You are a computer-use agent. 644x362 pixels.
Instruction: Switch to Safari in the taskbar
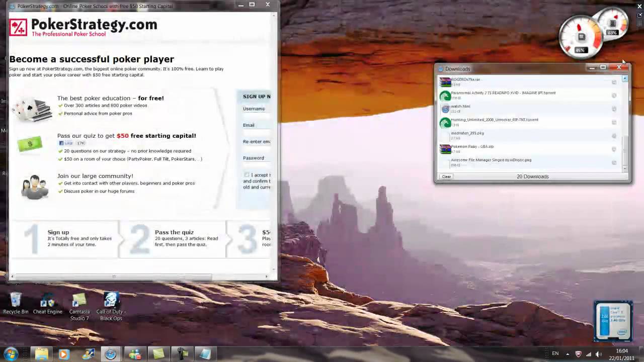point(111,354)
